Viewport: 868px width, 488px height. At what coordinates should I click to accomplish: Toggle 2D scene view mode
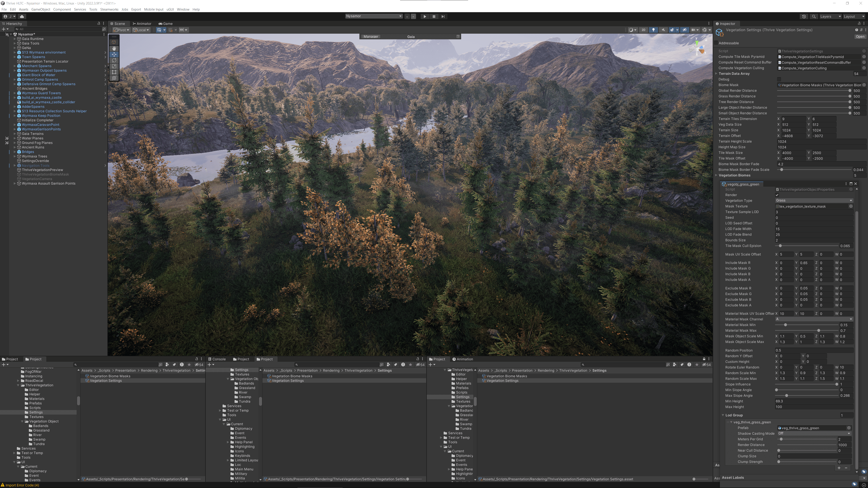(x=644, y=30)
